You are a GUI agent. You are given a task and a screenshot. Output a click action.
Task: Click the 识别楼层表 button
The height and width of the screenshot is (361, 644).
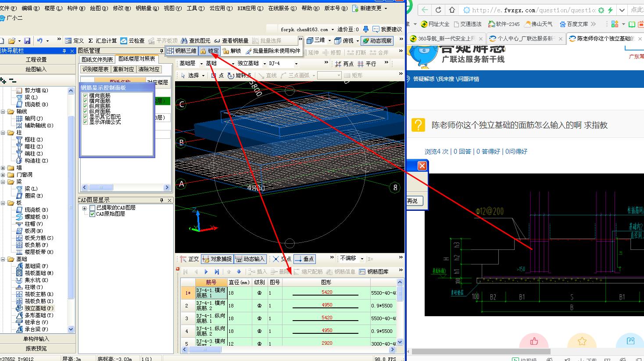tap(95, 69)
